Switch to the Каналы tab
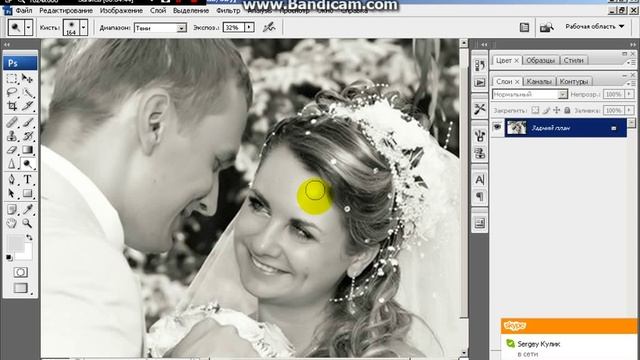This screenshot has height=360, width=640. click(x=539, y=82)
